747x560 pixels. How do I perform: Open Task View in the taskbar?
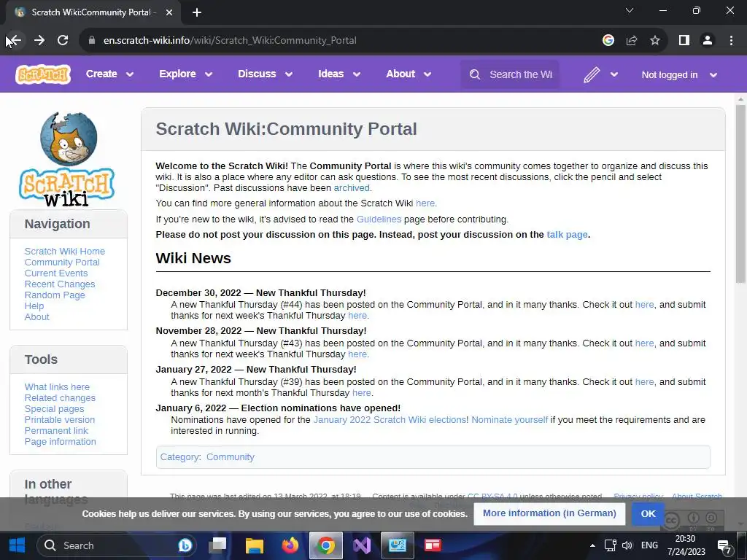tap(218, 545)
